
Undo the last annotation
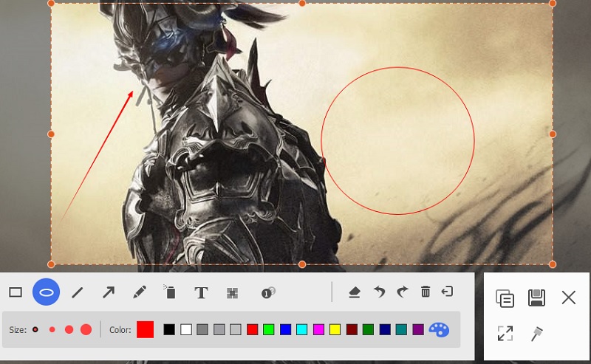pos(379,292)
